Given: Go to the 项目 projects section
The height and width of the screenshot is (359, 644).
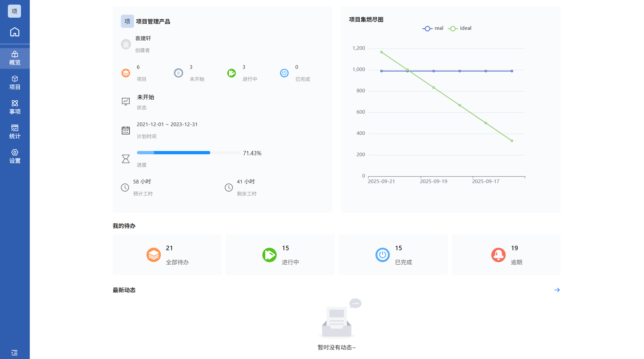Looking at the screenshot, I should pyautogui.click(x=15, y=83).
